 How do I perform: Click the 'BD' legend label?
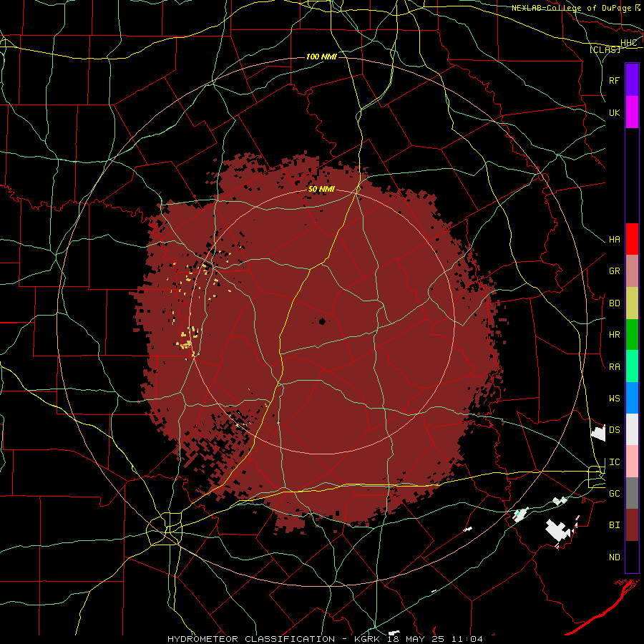tap(614, 303)
